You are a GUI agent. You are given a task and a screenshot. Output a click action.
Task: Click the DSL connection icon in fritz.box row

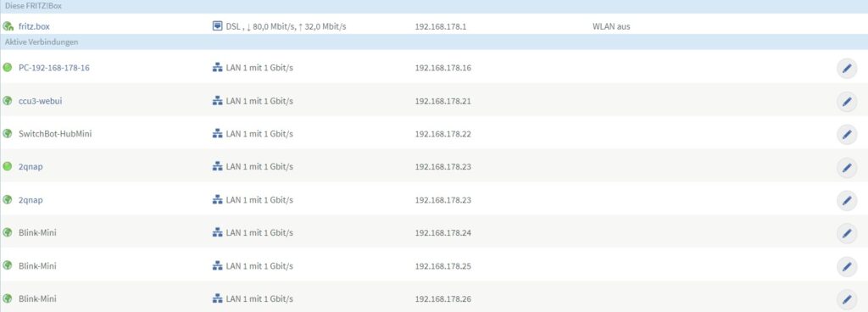click(218, 26)
